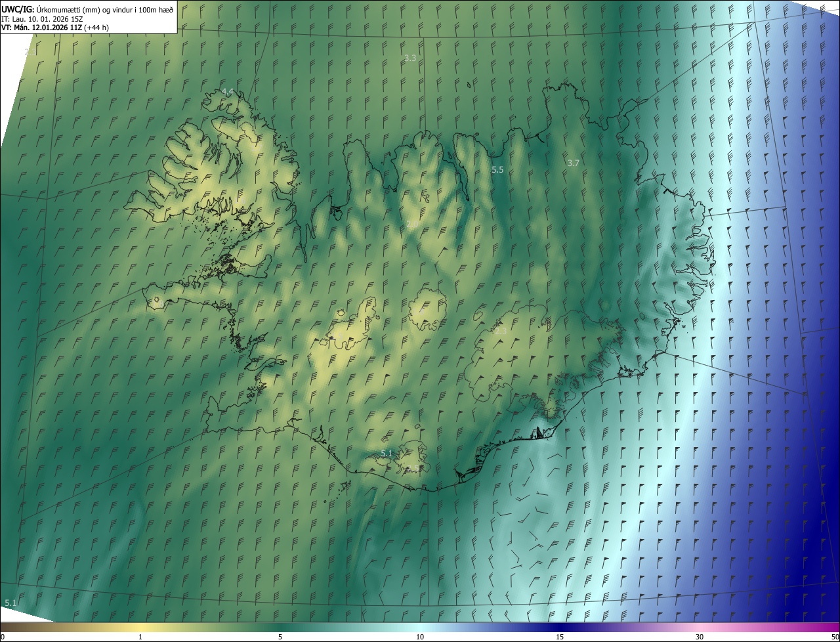The image size is (840, 642).
Task: Click the colorbar tick label '0'
Action: pyautogui.click(x=3, y=637)
